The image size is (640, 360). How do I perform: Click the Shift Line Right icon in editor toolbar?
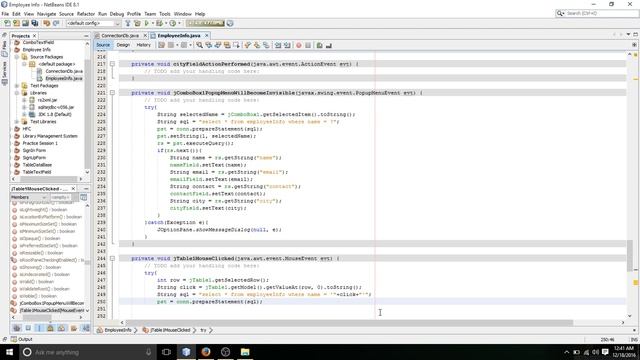pyautogui.click(x=287, y=45)
